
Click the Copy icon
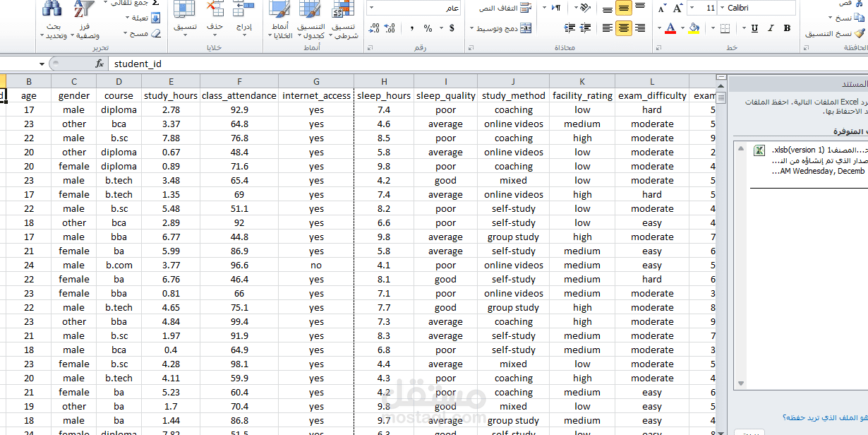[x=859, y=18]
